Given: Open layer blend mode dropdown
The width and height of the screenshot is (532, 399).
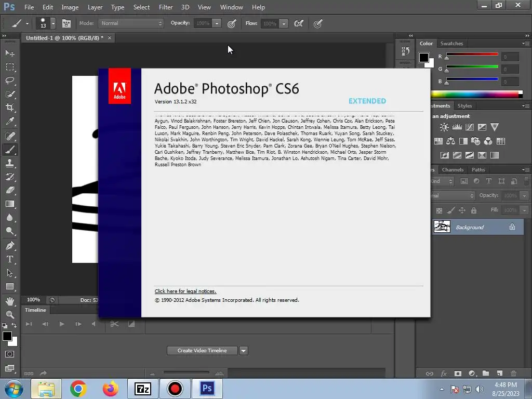Looking at the screenshot, I should 453,196.
